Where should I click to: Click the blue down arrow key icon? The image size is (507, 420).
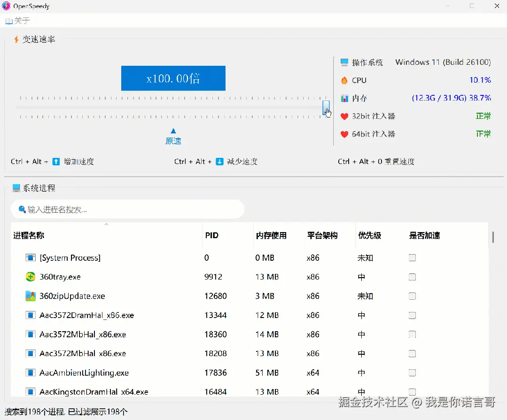click(x=219, y=161)
